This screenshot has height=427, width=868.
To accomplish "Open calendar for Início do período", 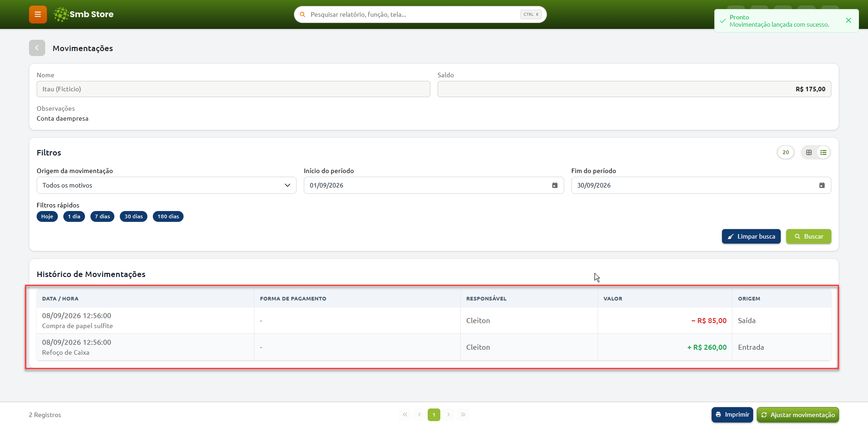I will point(555,185).
